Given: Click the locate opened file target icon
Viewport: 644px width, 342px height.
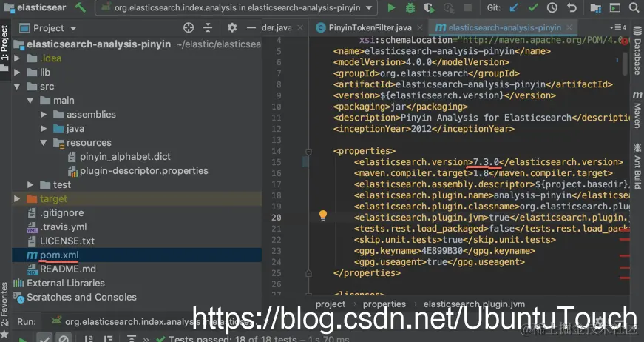Looking at the screenshot, I should point(189,27).
